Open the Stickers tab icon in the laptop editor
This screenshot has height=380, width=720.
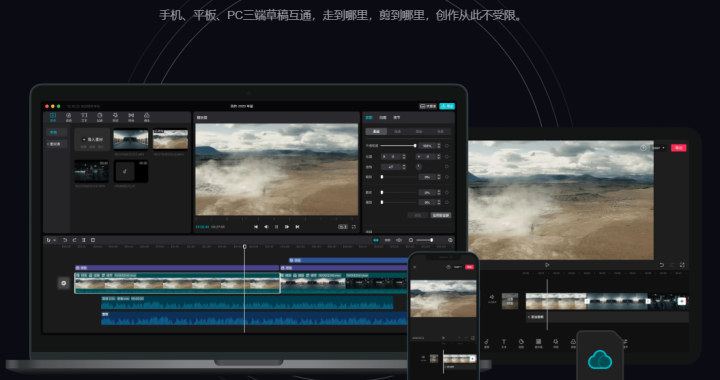click(x=100, y=117)
